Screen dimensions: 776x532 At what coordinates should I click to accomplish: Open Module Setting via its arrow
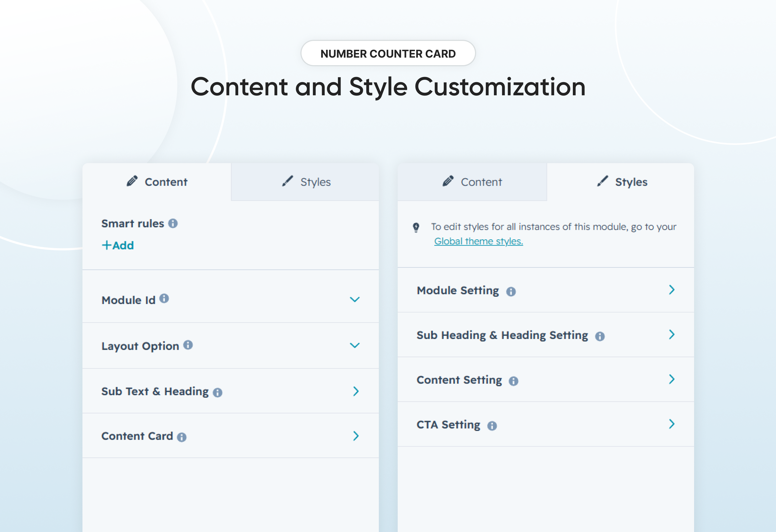(672, 290)
